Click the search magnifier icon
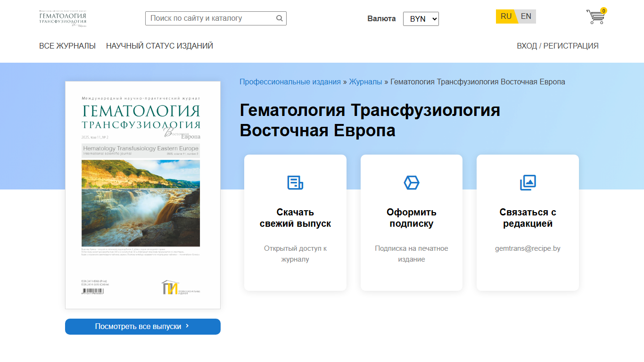Screen dimensions: 644x362 tap(279, 18)
